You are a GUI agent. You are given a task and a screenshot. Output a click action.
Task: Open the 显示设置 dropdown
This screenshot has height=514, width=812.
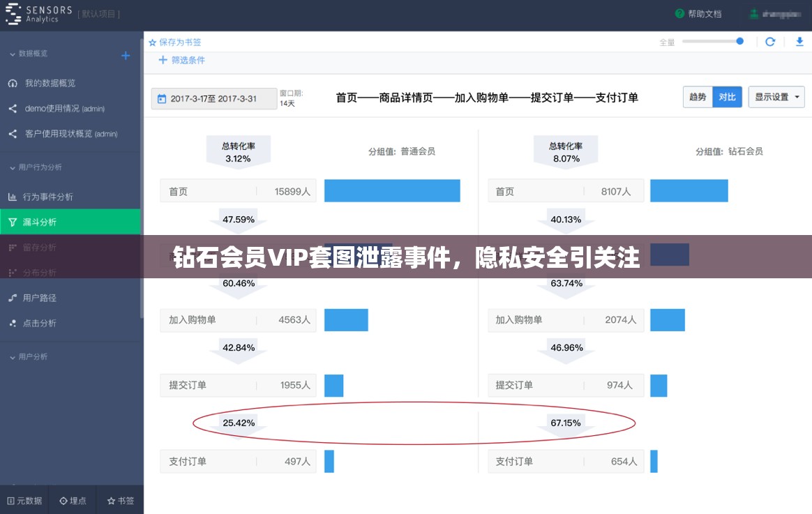point(776,97)
